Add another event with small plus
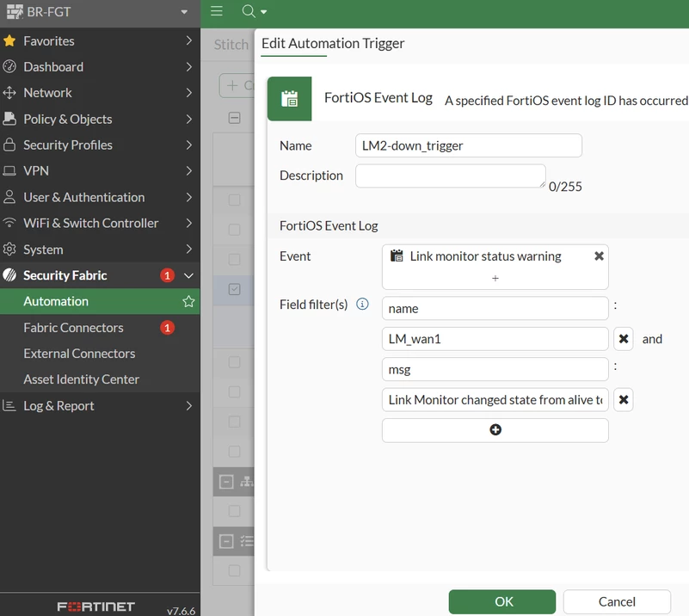689x616 pixels. tap(495, 278)
